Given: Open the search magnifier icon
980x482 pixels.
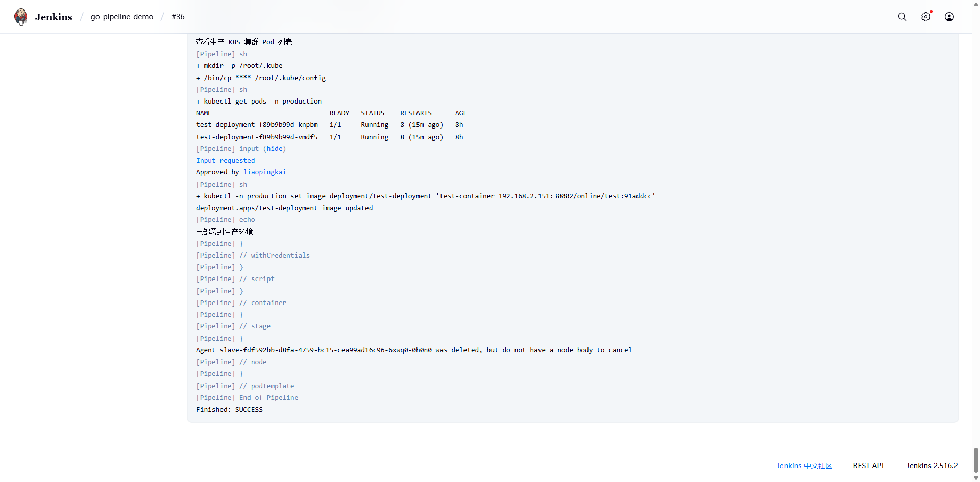Looking at the screenshot, I should click(x=902, y=17).
